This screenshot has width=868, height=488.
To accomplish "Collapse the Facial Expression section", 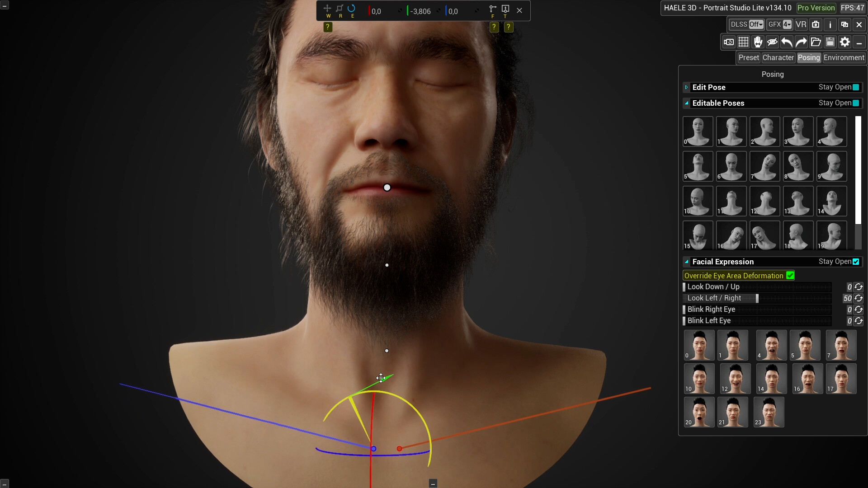I will (x=686, y=262).
